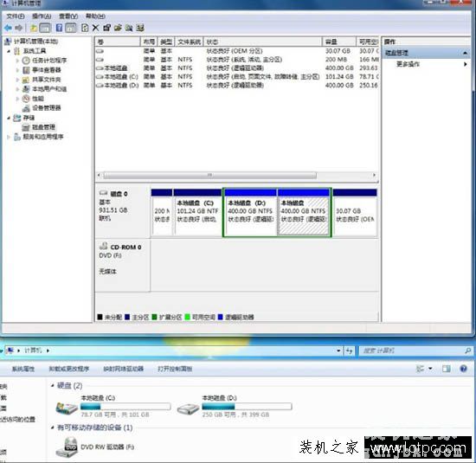Click the last toolbar icon for view settings
This screenshot has width=476, height=463.
(140, 29)
